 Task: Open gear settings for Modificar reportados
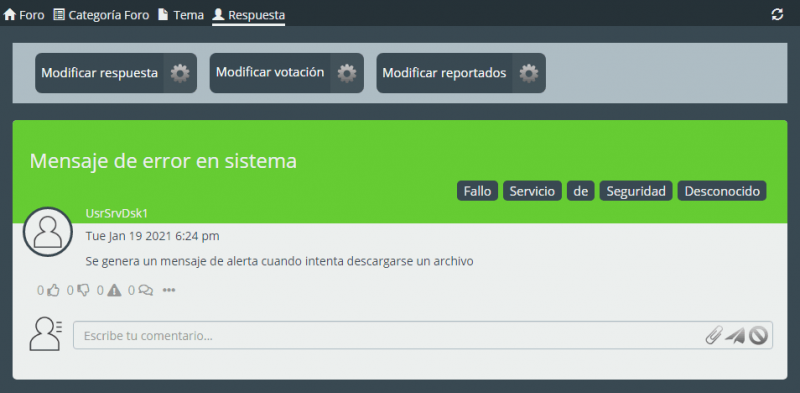(x=529, y=73)
